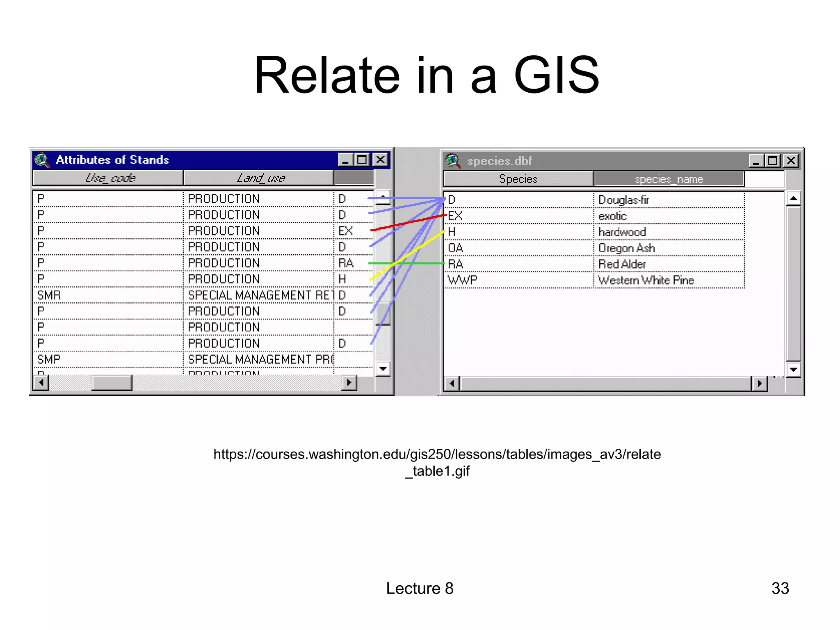The height and width of the screenshot is (630, 840).
Task: Select the Species column header
Action: coord(518,179)
